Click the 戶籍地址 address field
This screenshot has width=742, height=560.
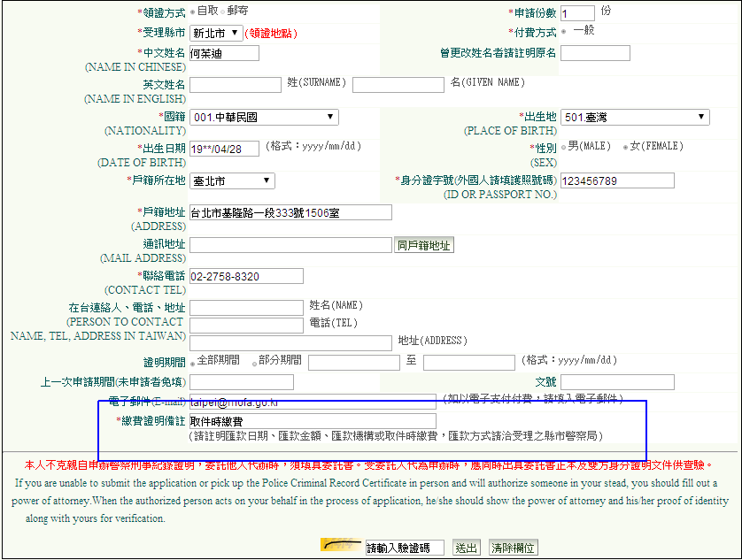click(290, 212)
